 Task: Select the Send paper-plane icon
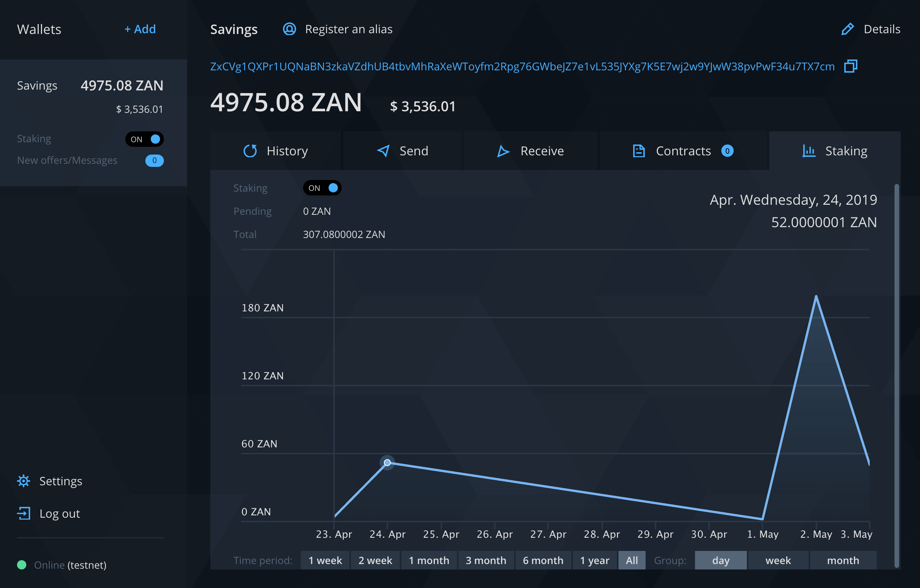[383, 151]
